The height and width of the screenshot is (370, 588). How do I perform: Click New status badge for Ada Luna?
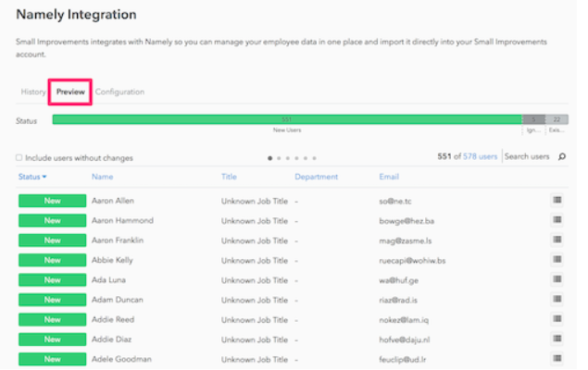click(52, 280)
